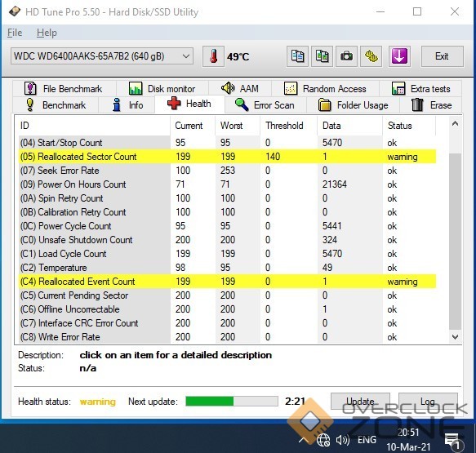
Task: Click the HD Tune title bar app icon
Action: tap(14, 11)
